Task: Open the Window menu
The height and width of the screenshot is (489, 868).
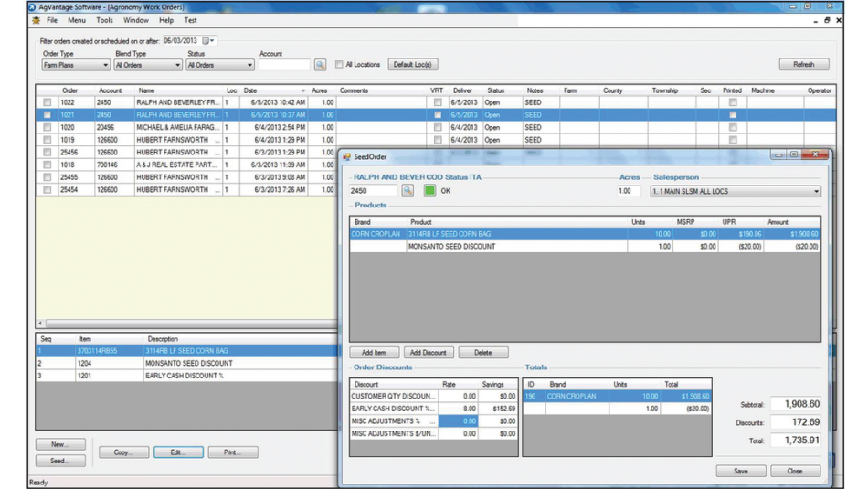Action: (x=135, y=20)
